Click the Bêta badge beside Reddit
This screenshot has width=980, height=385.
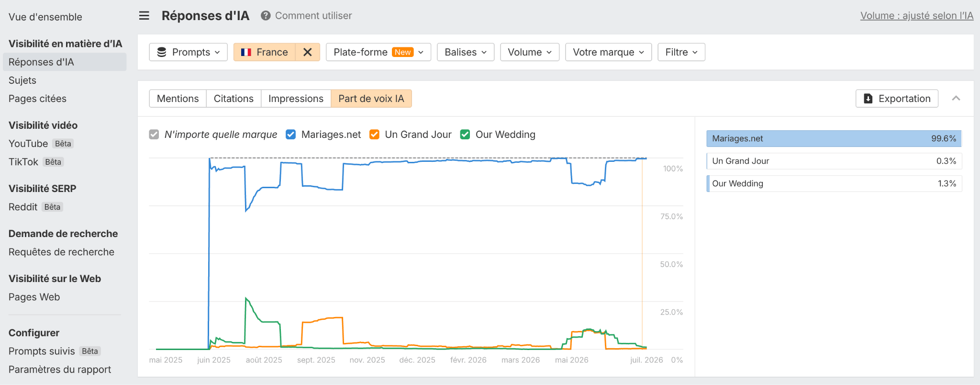coord(53,207)
